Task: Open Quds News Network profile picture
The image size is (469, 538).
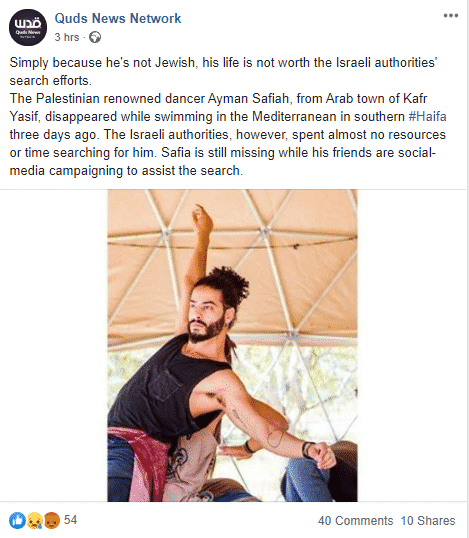Action: [x=28, y=27]
